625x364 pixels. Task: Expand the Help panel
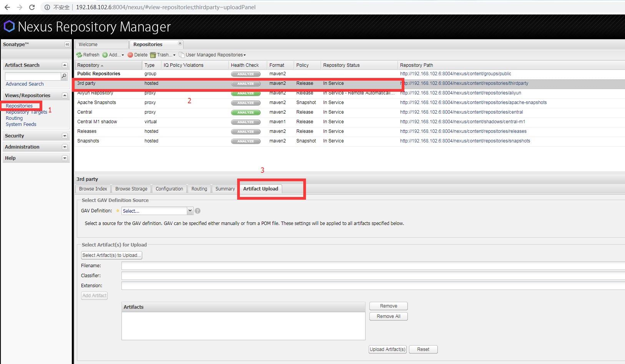(x=65, y=158)
